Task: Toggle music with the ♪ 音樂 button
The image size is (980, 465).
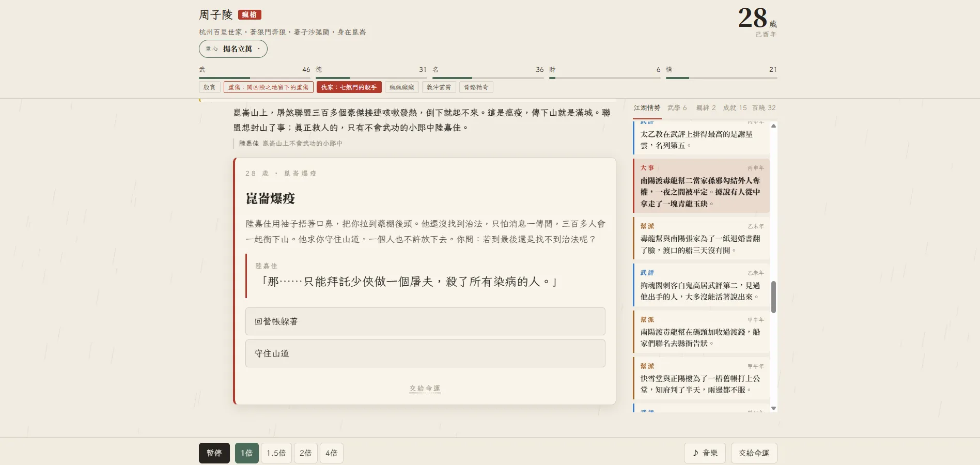Action: (705, 453)
